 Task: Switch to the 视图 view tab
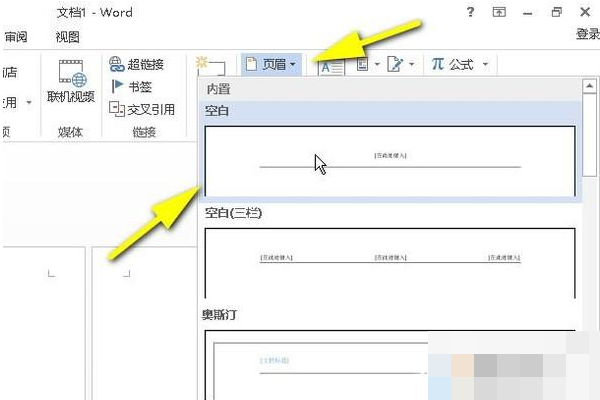coord(67,37)
